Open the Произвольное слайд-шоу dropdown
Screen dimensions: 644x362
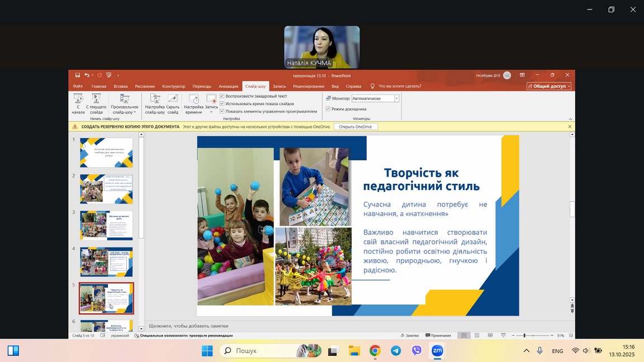124,104
